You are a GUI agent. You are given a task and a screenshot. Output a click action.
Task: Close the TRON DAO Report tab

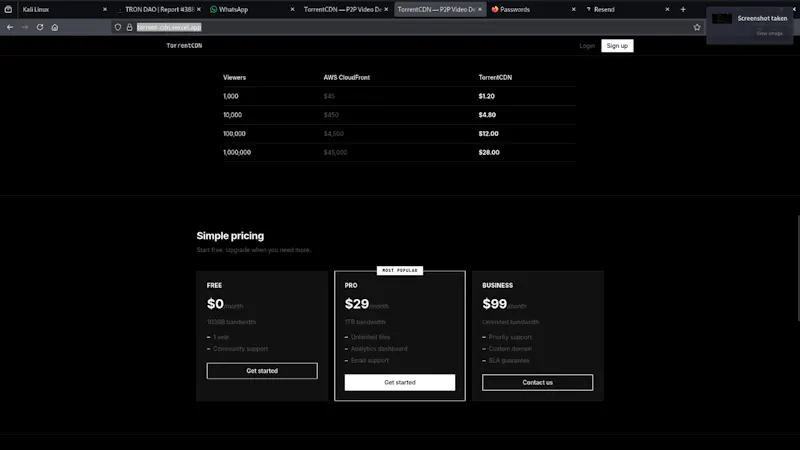pos(198,9)
